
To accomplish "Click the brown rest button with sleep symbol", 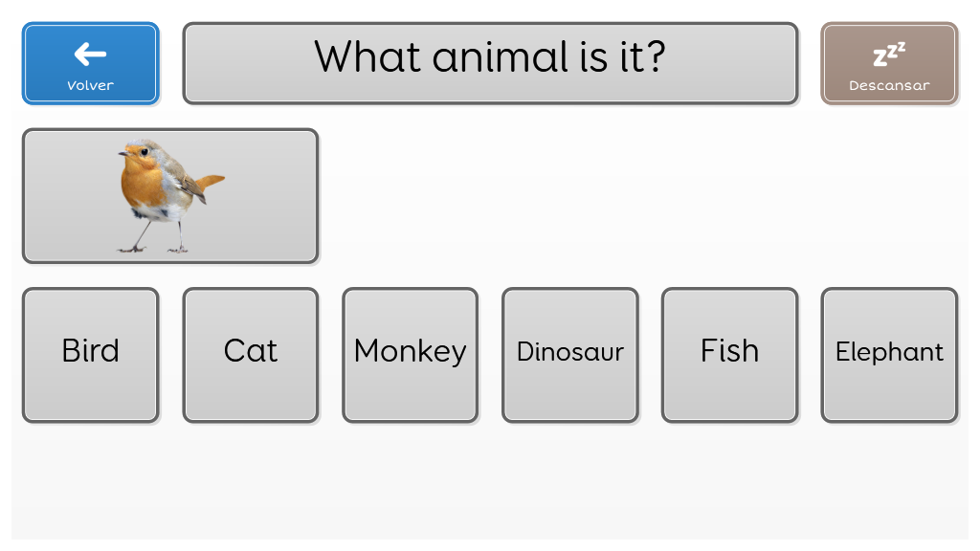I will pos(889,64).
